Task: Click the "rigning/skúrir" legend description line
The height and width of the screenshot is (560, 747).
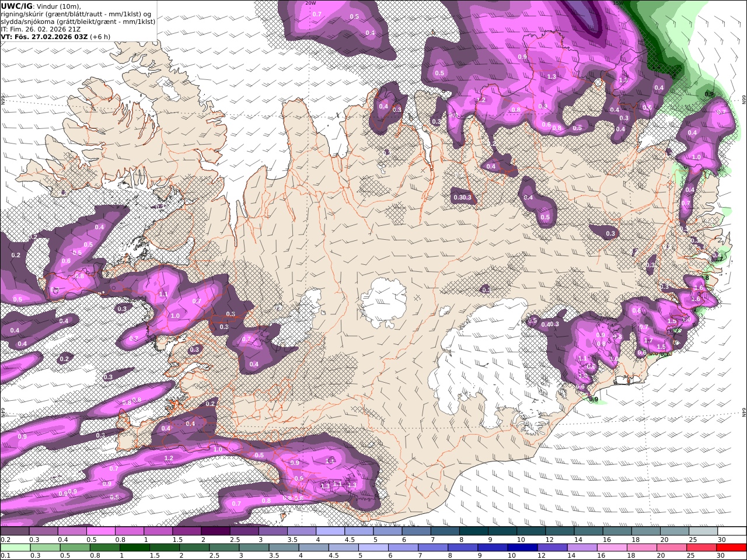Action: (77, 13)
